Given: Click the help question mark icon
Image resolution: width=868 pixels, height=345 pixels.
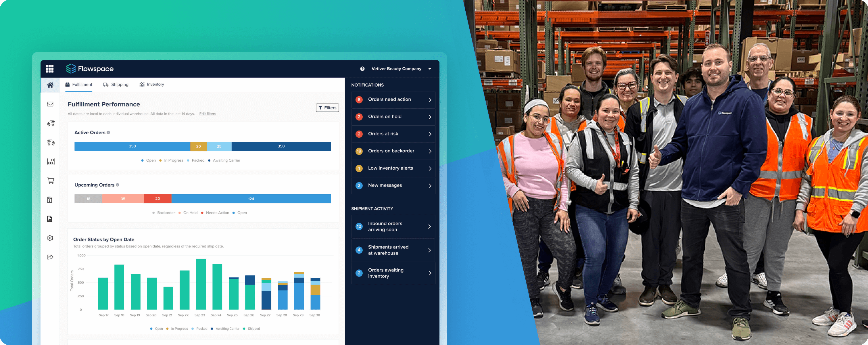Looking at the screenshot, I should 362,69.
